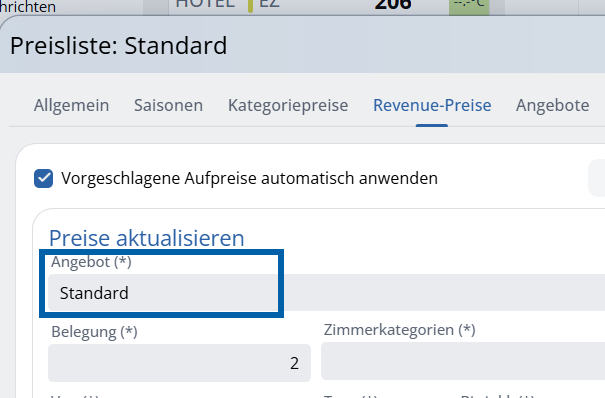This screenshot has width=605, height=398.
Task: Click the Preisliste: Standard dialog title
Action: (x=118, y=46)
